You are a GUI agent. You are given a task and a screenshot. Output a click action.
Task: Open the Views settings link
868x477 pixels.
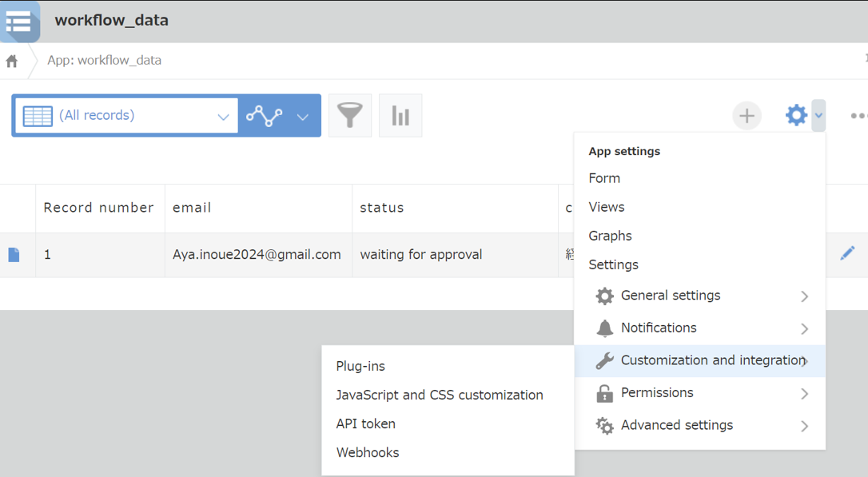coord(607,207)
